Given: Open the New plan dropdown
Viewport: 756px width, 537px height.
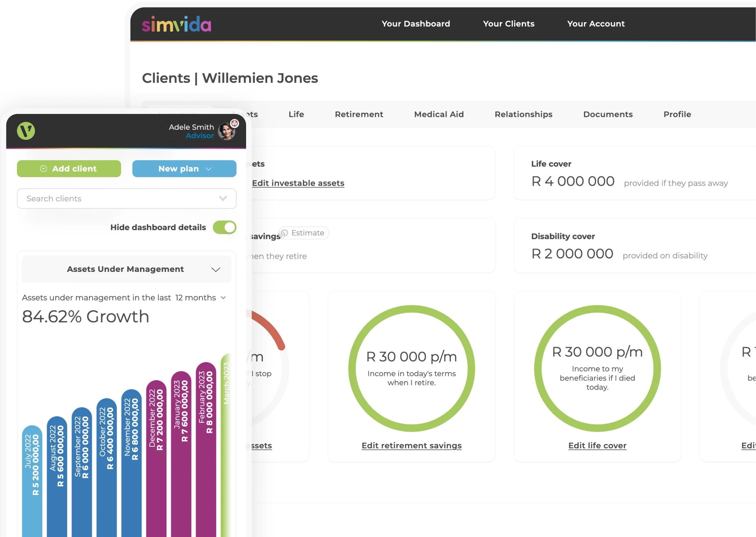Looking at the screenshot, I should click(x=184, y=169).
